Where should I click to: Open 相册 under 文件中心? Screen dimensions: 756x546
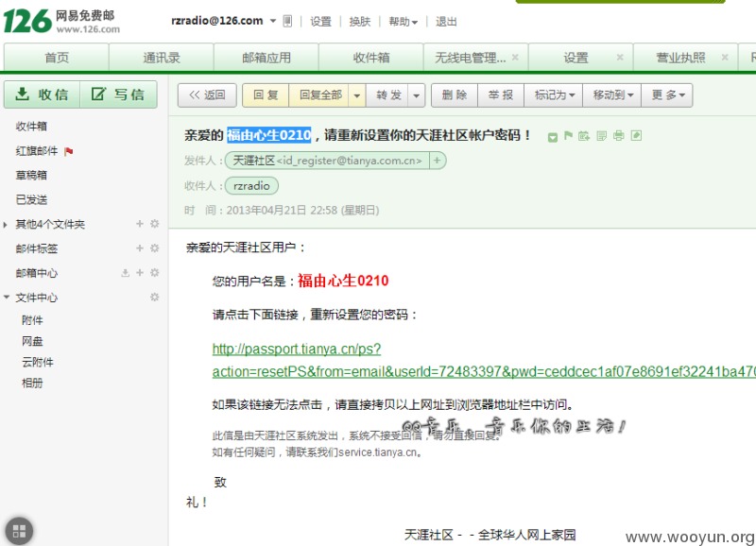tap(32, 384)
